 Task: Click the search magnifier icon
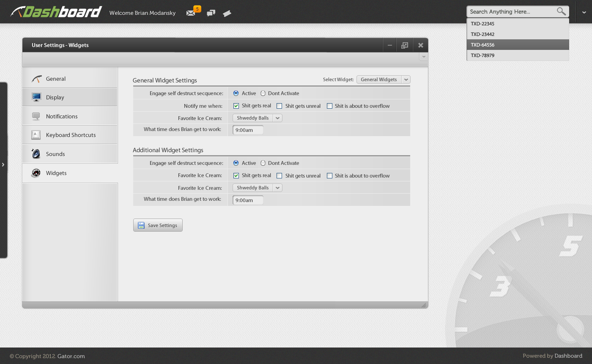click(x=561, y=11)
